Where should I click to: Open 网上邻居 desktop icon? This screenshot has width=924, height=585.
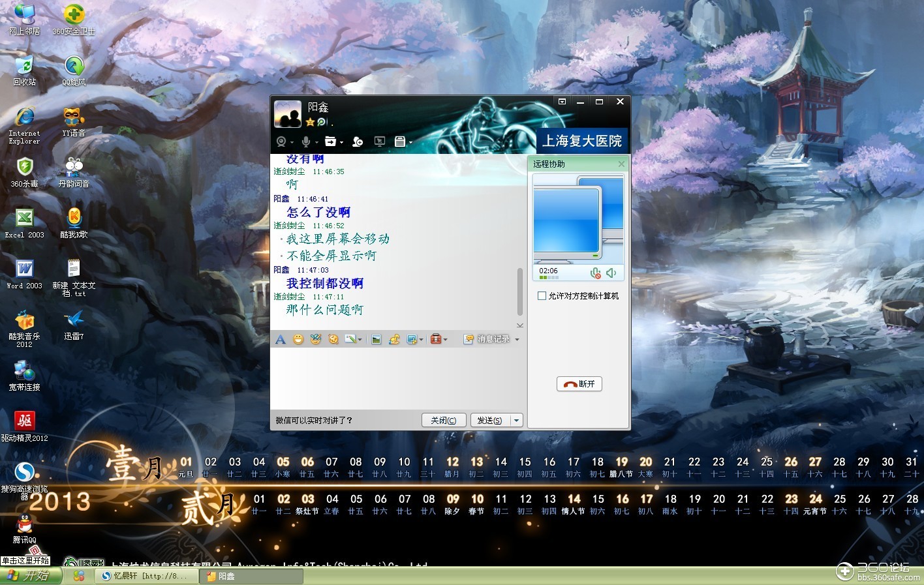click(x=24, y=19)
